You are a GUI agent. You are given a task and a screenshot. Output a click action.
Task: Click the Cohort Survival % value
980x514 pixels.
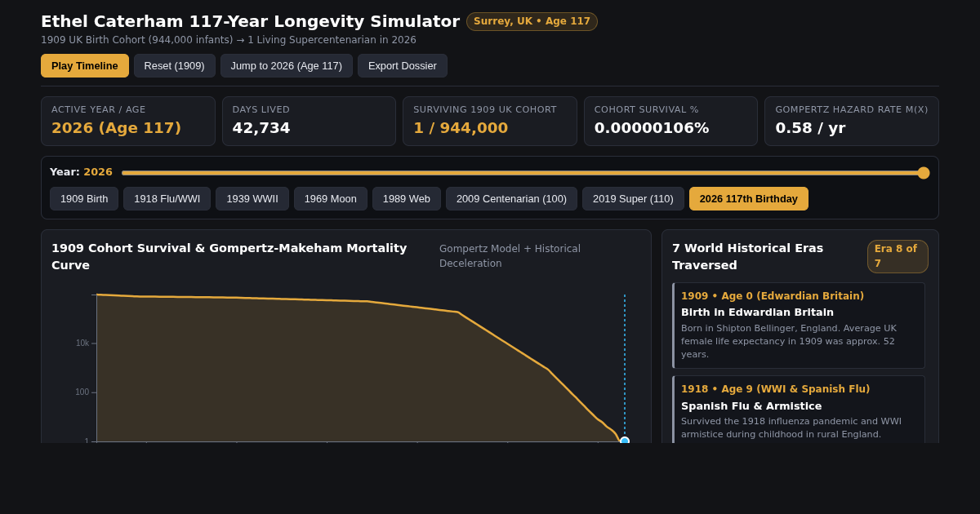652,128
